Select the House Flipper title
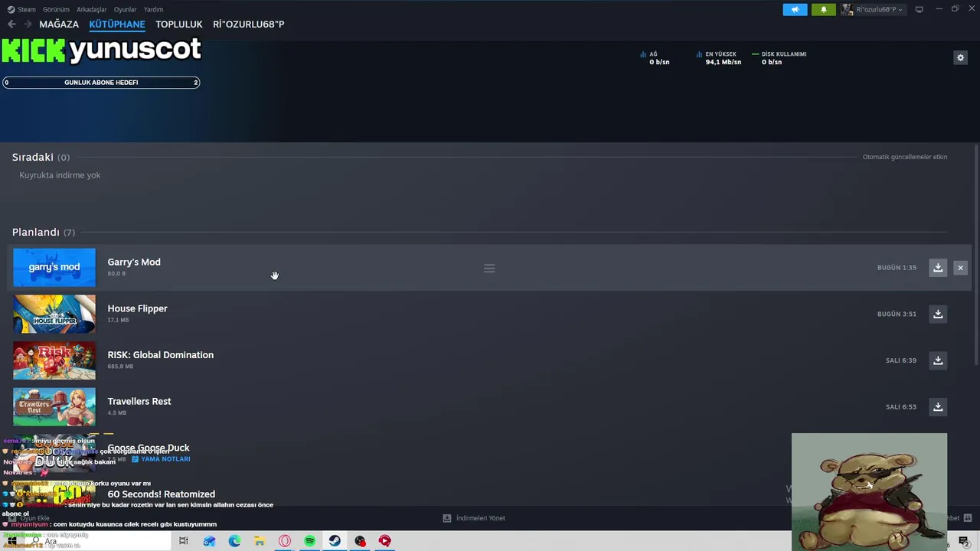The width and height of the screenshot is (980, 551). (x=137, y=308)
